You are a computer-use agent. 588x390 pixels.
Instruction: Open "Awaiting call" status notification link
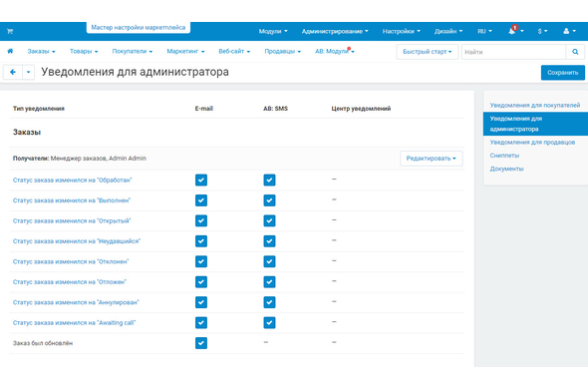75,323
